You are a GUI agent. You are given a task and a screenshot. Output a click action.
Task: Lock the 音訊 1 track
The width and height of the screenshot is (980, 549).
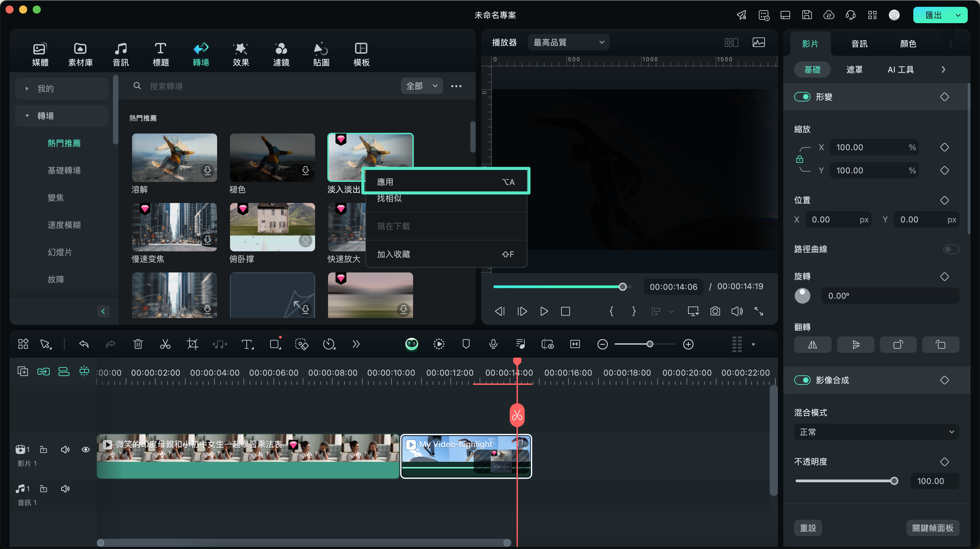click(x=43, y=488)
